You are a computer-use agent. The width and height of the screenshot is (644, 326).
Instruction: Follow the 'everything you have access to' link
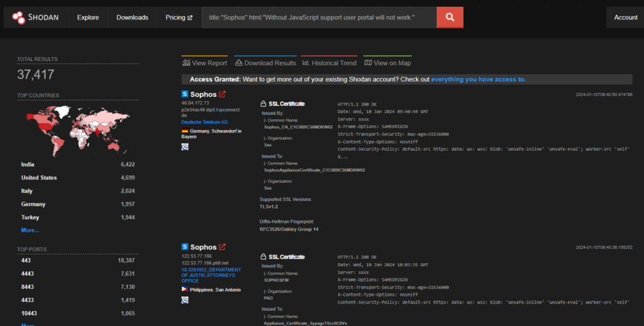tap(478, 79)
